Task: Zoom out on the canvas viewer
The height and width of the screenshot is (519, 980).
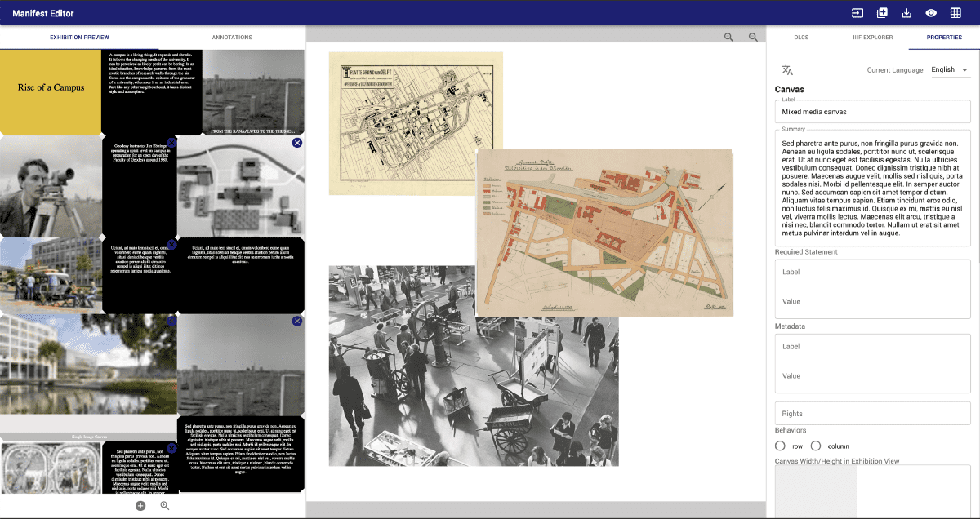Action: pyautogui.click(x=754, y=37)
